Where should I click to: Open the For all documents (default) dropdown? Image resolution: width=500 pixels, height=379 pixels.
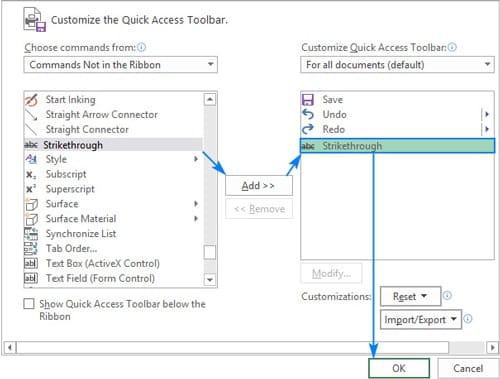pyautogui.click(x=397, y=65)
